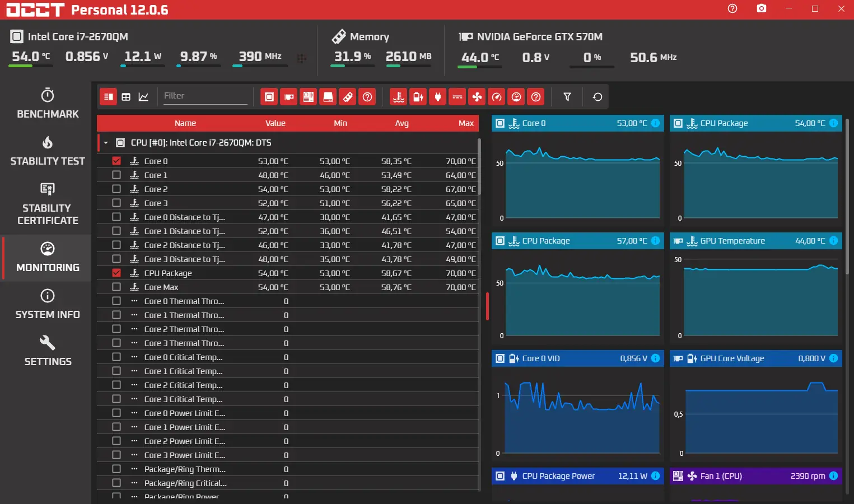
Task: Open help from the title bar question icon
Action: tap(732, 8)
